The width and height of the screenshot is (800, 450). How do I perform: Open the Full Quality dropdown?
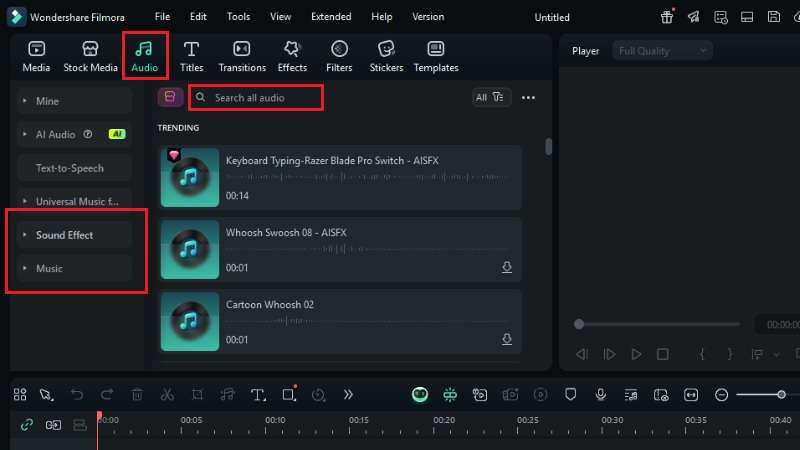(662, 51)
